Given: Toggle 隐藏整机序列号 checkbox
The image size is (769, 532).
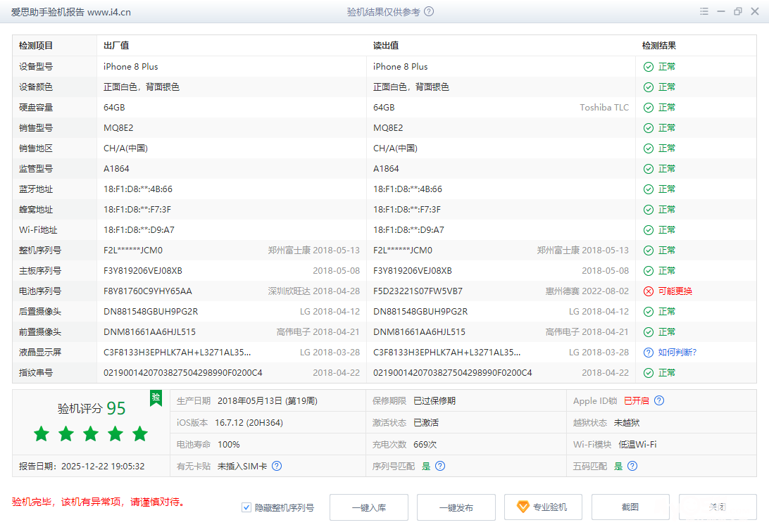Looking at the screenshot, I should point(246,507).
